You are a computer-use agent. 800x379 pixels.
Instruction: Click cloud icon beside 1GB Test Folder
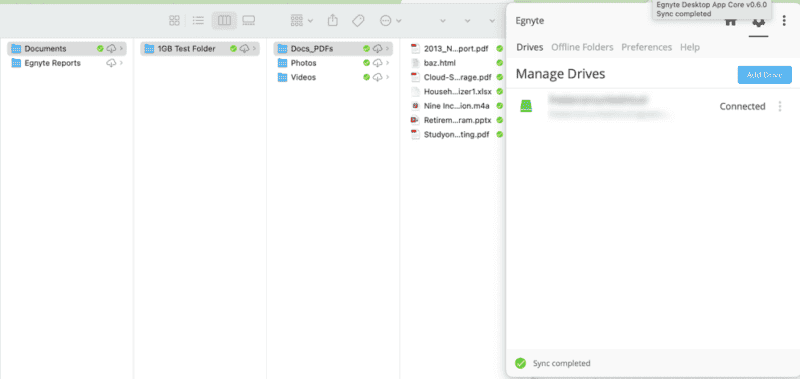click(x=244, y=48)
